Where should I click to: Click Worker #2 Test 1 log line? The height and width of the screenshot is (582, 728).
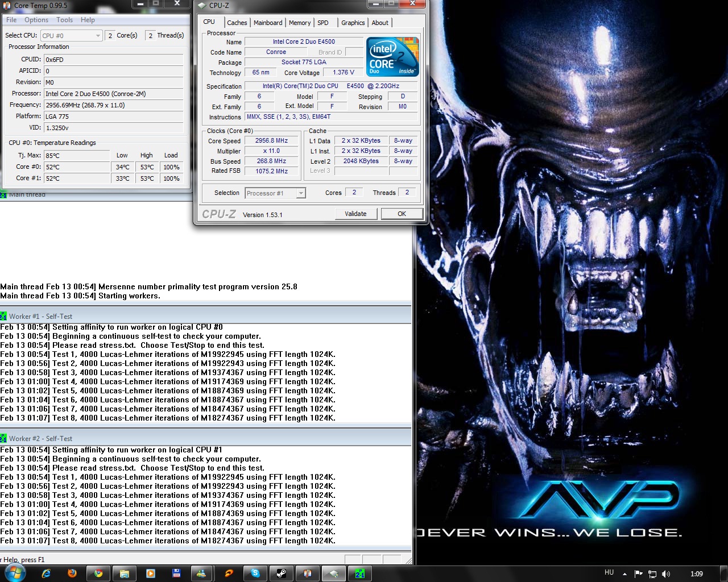pyautogui.click(x=168, y=477)
